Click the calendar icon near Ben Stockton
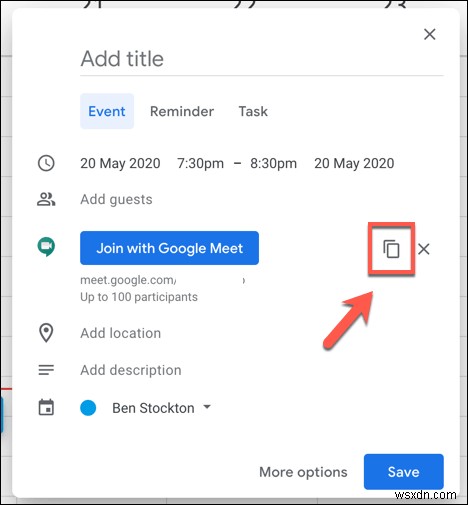 pyautogui.click(x=46, y=407)
